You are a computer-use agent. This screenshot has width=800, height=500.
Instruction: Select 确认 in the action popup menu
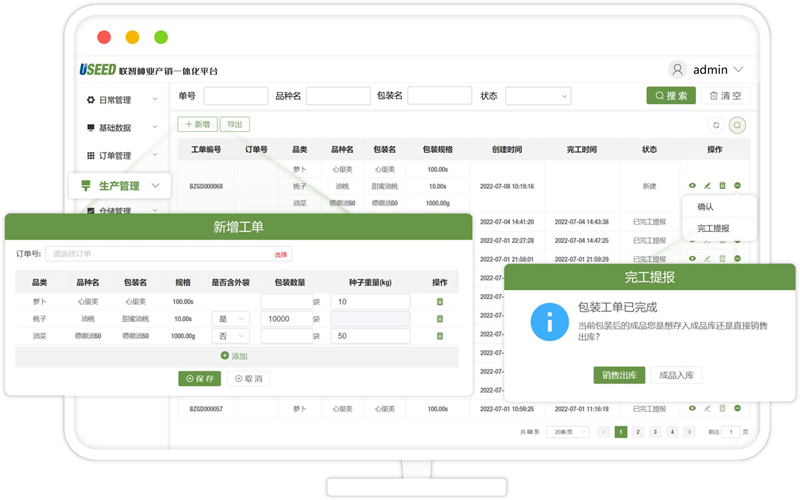(x=706, y=207)
